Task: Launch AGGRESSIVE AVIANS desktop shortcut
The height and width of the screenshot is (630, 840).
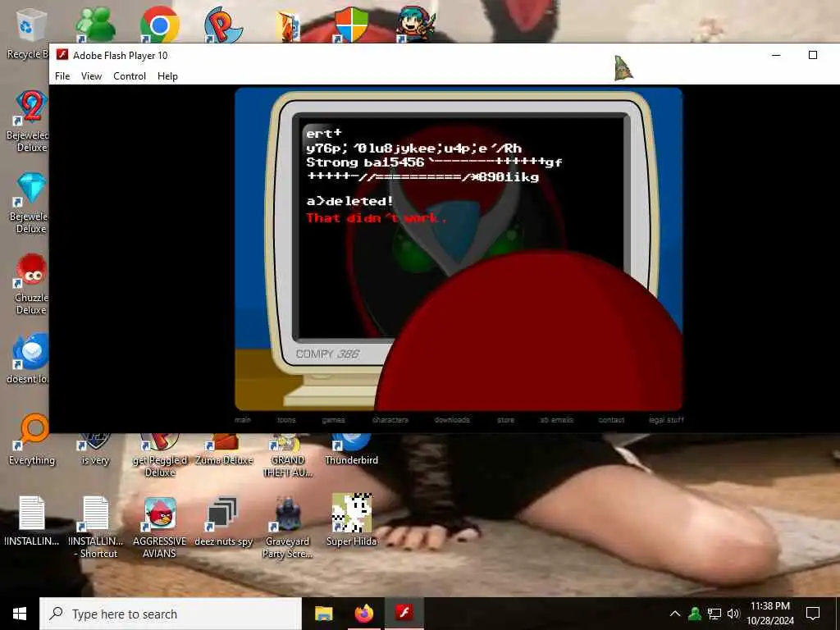Action: [x=160, y=527]
